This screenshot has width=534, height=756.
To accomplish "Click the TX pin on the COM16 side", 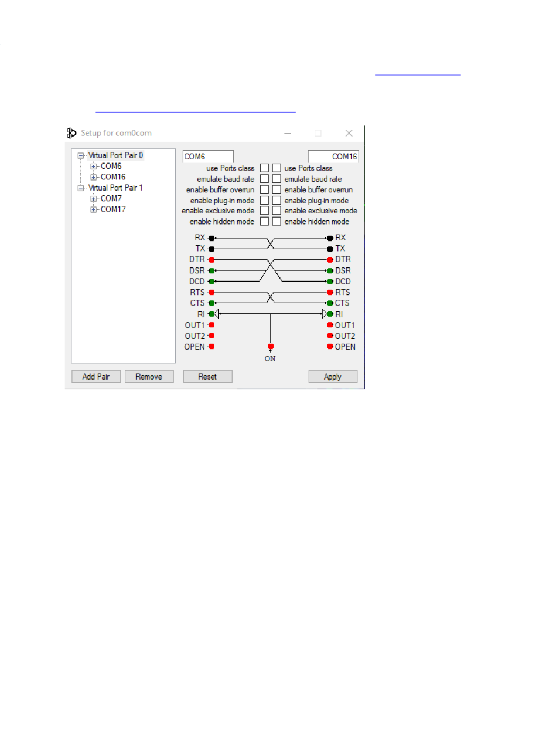I will tap(330, 249).
